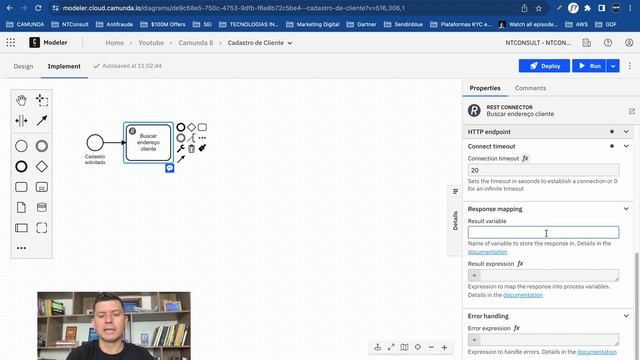Activate the create/remove space tool

click(21, 120)
